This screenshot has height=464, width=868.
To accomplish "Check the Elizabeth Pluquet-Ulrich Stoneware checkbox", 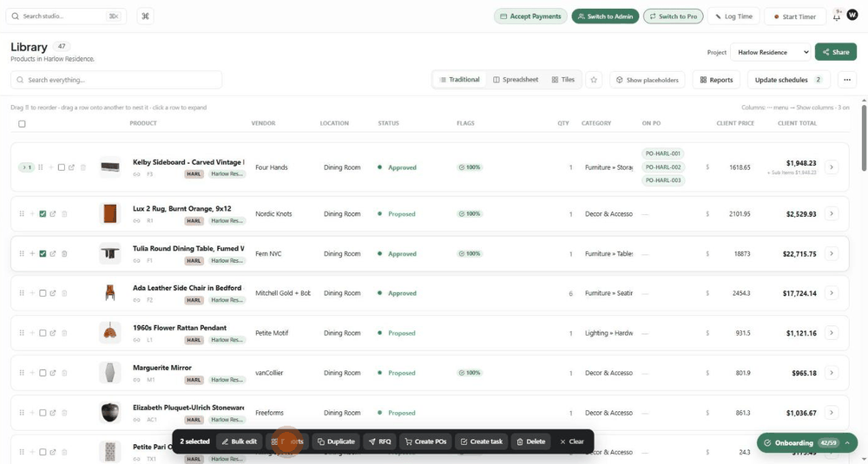I will point(43,413).
